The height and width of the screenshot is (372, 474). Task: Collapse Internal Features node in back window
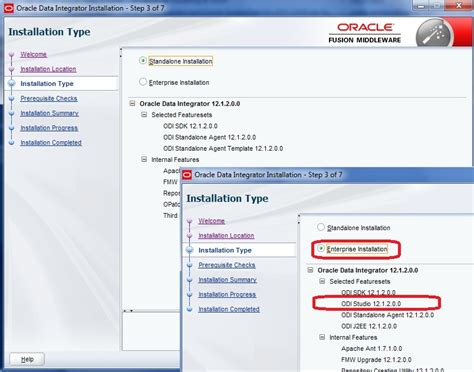[x=144, y=159]
